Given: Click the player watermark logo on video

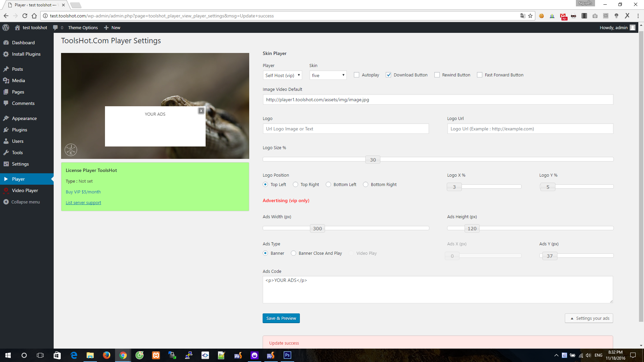Looking at the screenshot, I should (71, 150).
